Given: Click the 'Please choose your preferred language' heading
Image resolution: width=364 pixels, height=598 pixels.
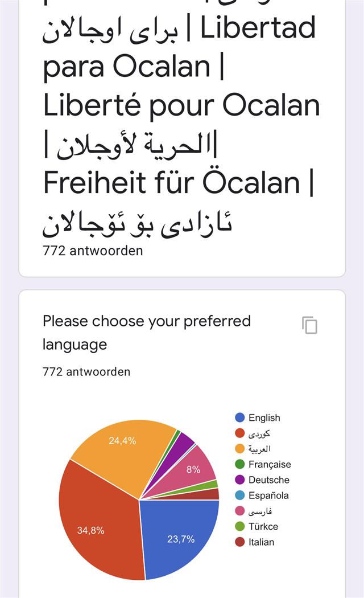Looking at the screenshot, I should (x=146, y=332).
